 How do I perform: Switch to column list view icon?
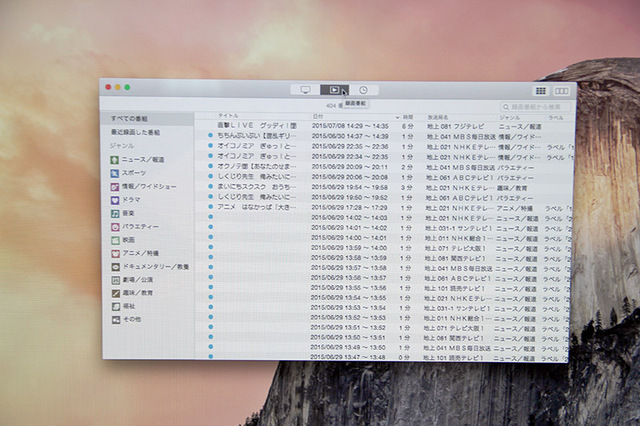tap(561, 91)
